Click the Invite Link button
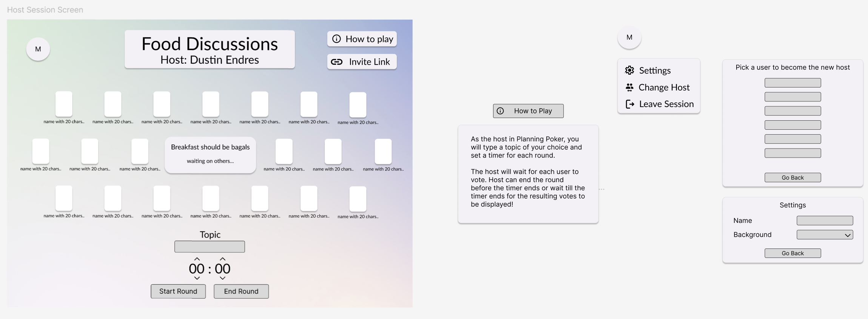 (362, 62)
